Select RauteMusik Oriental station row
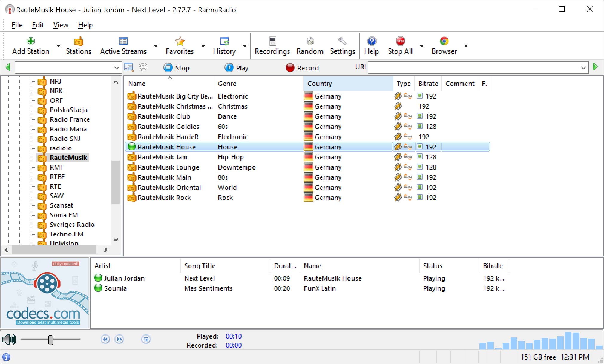Screen dimensions: 604x364 point(307,188)
